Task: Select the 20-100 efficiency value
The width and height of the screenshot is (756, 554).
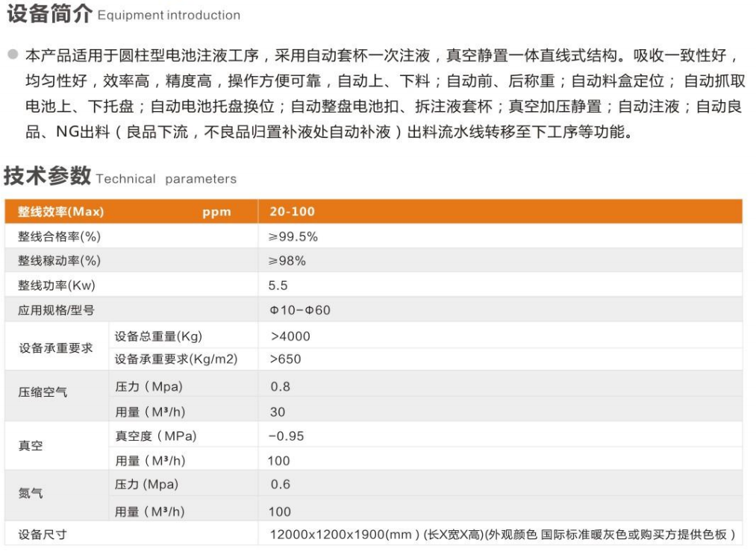Action: [x=292, y=212]
